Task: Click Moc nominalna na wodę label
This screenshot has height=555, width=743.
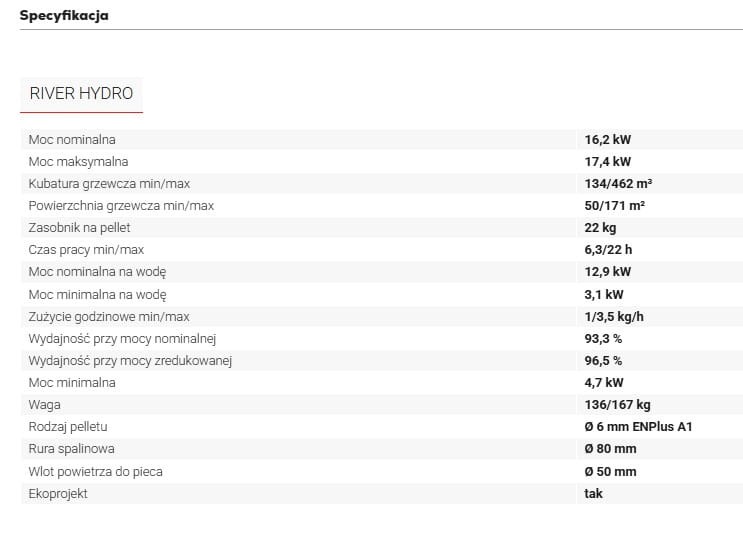Action: [97, 272]
